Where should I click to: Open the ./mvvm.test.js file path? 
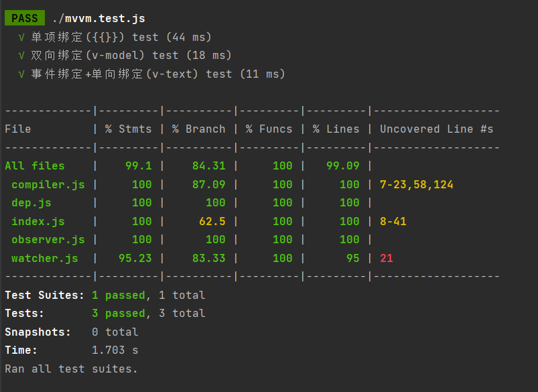point(98,18)
